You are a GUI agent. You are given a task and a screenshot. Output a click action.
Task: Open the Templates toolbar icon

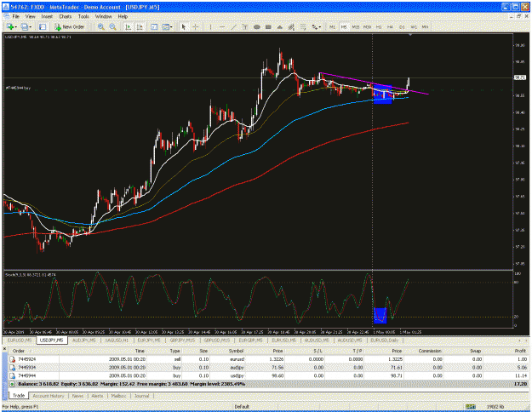tap(166, 26)
